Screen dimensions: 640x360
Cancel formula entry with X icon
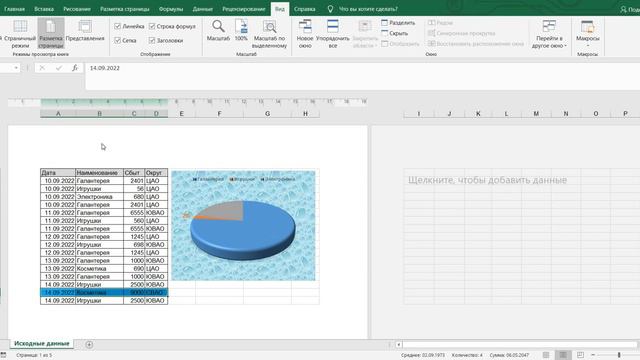coord(42,68)
